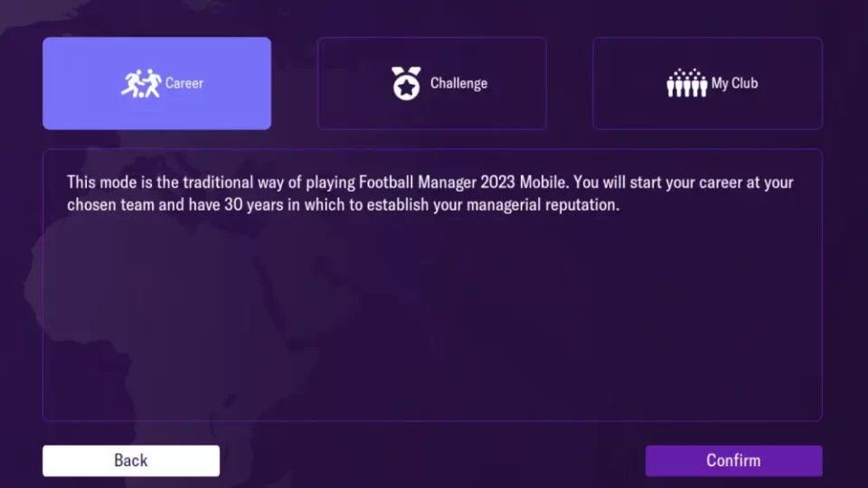Click the footballers tackling icon for Career
Viewport: 868px width, 488px height.
tap(140, 83)
